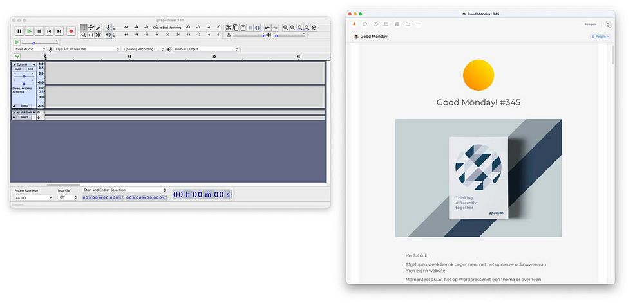The height and width of the screenshot is (308, 644).
Task: Zoom out on the waveform
Action: 292,28
